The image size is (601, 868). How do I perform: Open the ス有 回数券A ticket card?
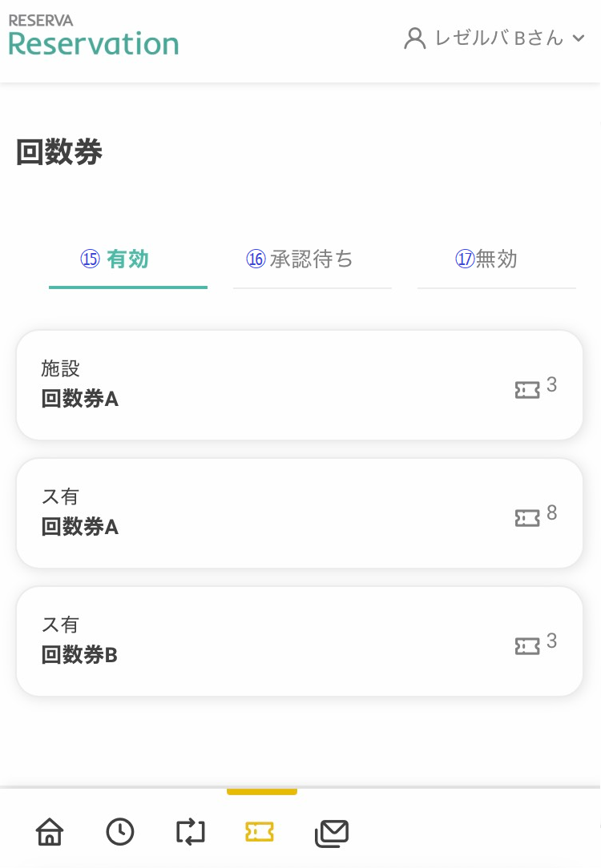(x=300, y=513)
